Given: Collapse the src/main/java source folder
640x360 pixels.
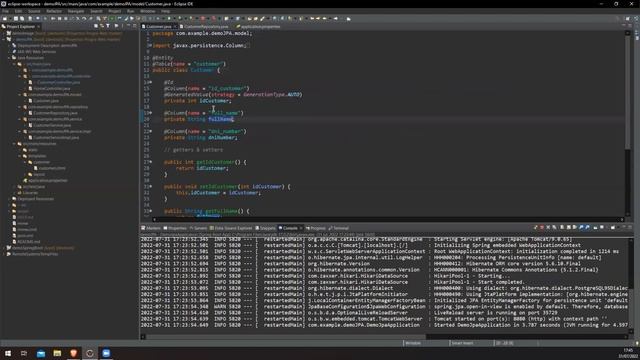Looking at the screenshot, I should pos(14,64).
